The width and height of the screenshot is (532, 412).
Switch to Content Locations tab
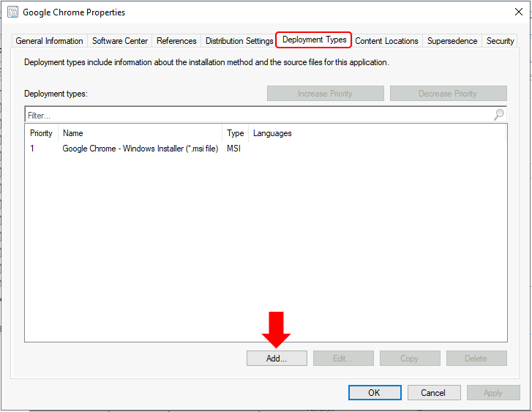tap(386, 41)
